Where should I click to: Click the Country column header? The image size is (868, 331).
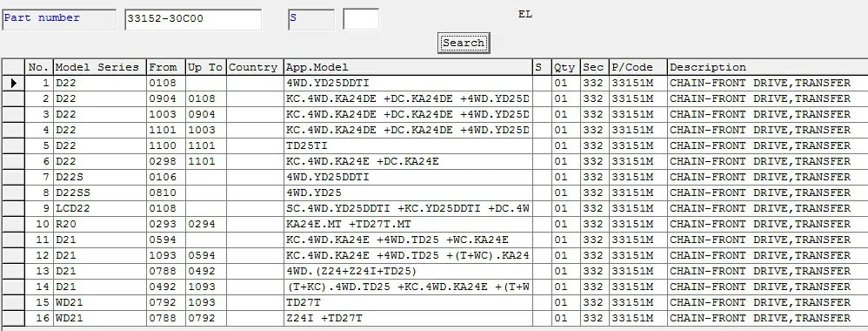pyautogui.click(x=255, y=67)
